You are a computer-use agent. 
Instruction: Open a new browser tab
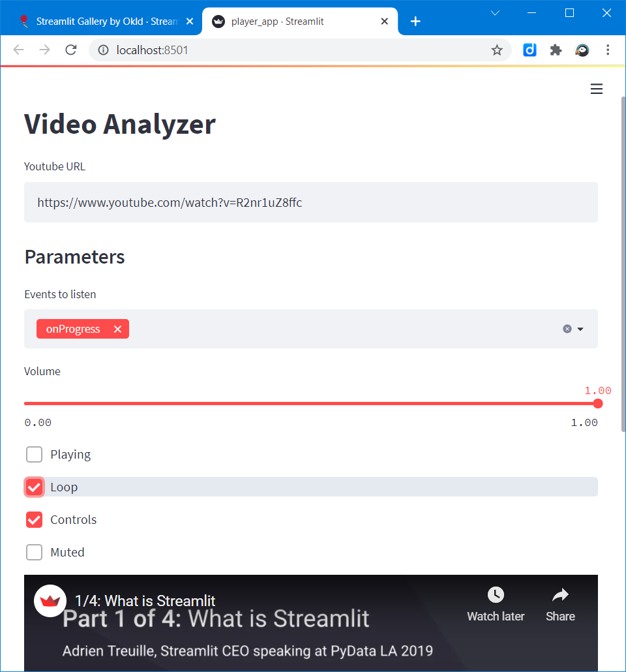point(415,21)
